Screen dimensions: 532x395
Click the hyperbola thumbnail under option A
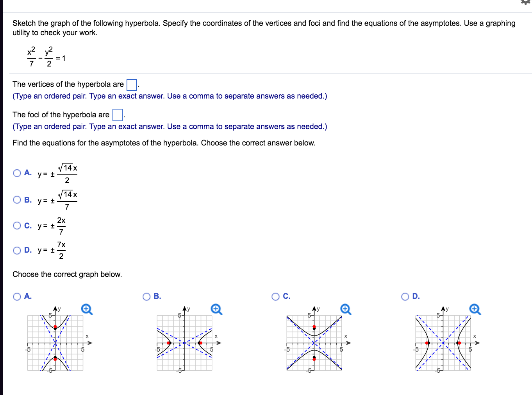(55, 343)
